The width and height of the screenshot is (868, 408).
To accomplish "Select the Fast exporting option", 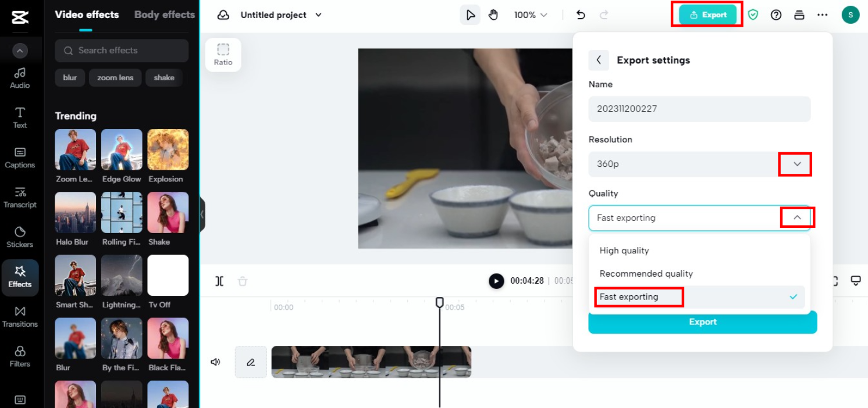I will pyautogui.click(x=629, y=297).
